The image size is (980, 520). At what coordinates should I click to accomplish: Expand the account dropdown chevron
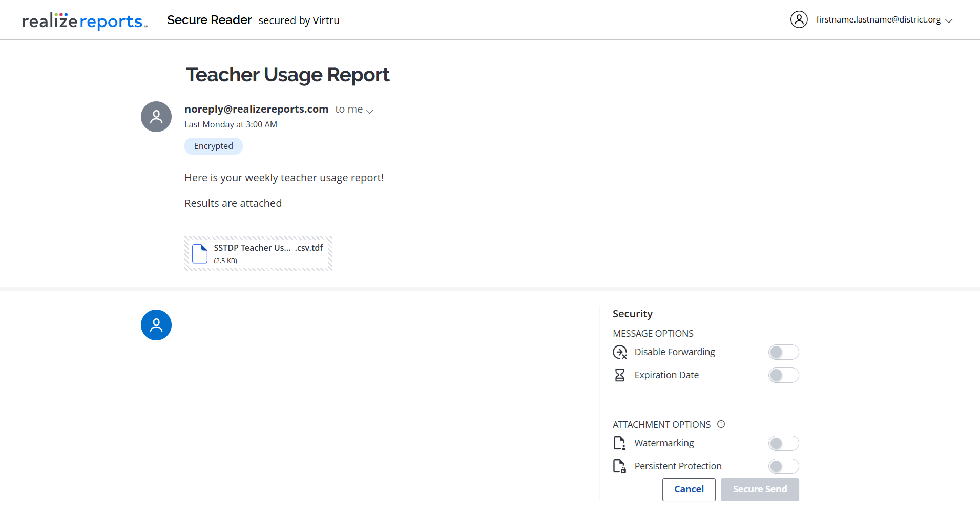pos(949,21)
